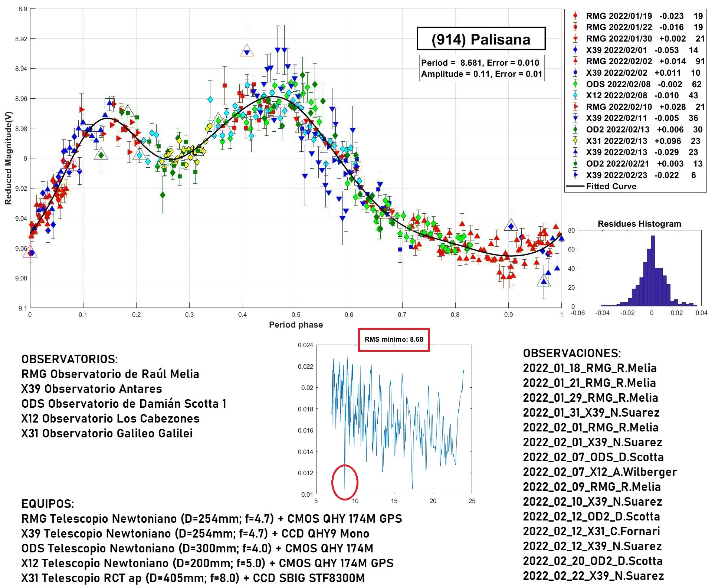Click the X39 2022/02/02 legend square marker
715x588 pixels.
coord(575,73)
